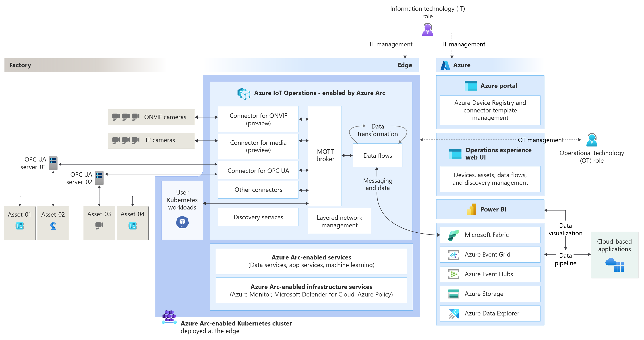Click the Azure Storage icon
Viewport: 644px width, 340px height.
453,294
